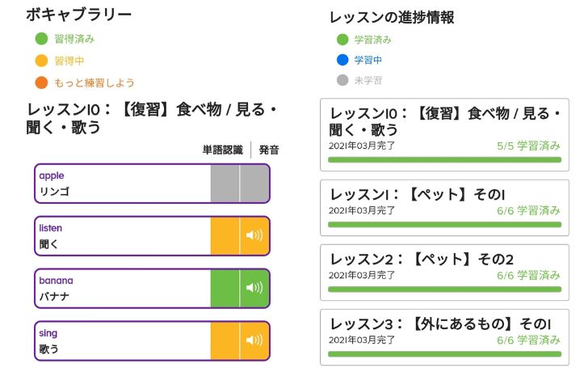Open the apple vocabulary card
This screenshot has height=368, width=588.
(152, 184)
